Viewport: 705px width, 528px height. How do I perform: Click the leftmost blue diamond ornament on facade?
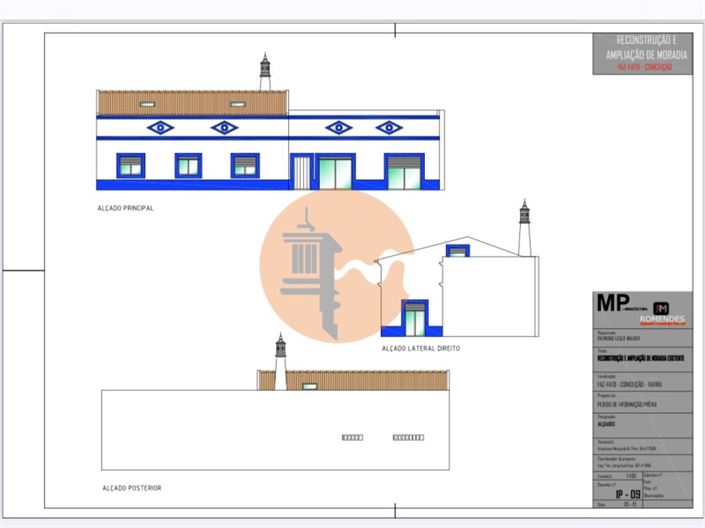[160, 127]
